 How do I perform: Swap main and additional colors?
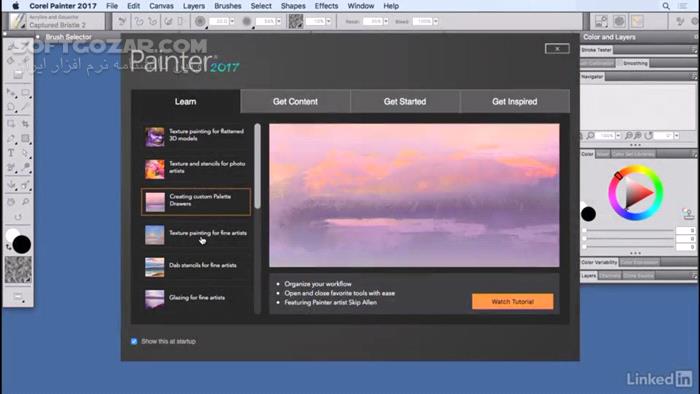point(8,247)
